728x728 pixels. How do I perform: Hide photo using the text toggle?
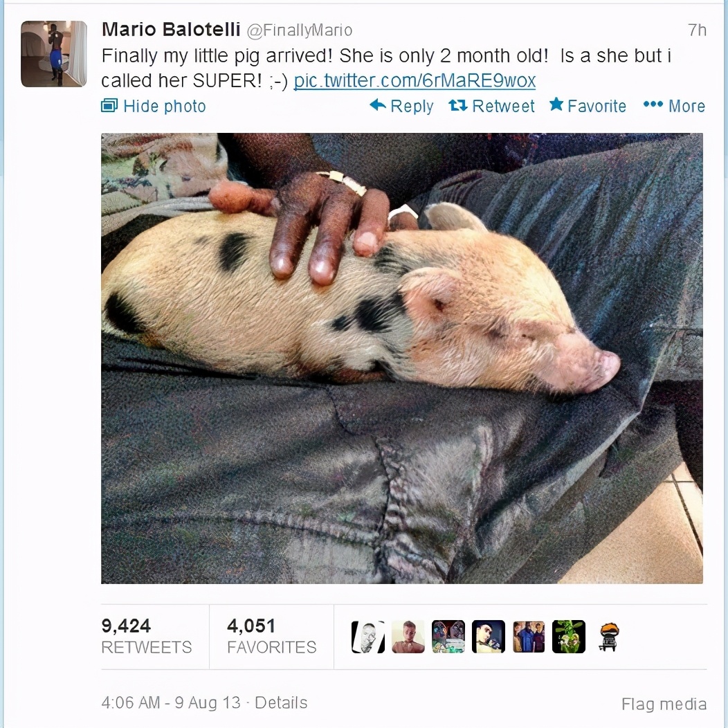click(165, 107)
